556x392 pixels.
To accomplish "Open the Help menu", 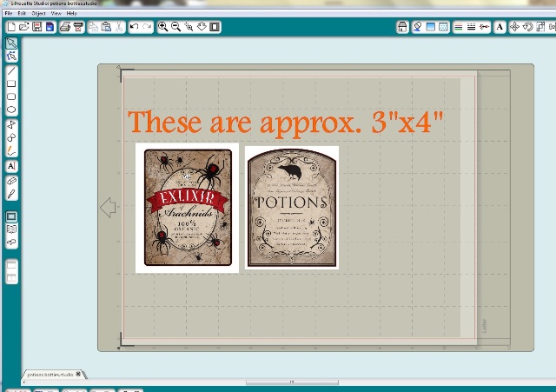I will pyautogui.click(x=71, y=13).
